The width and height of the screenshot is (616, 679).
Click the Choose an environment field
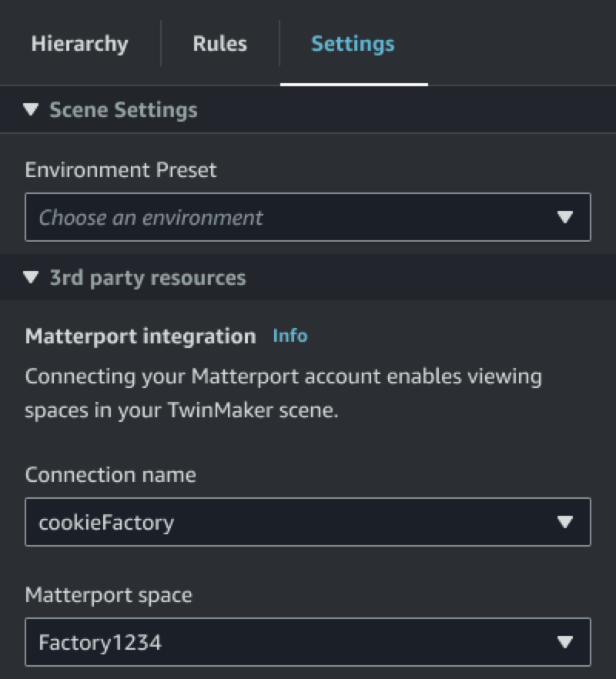coord(308,217)
